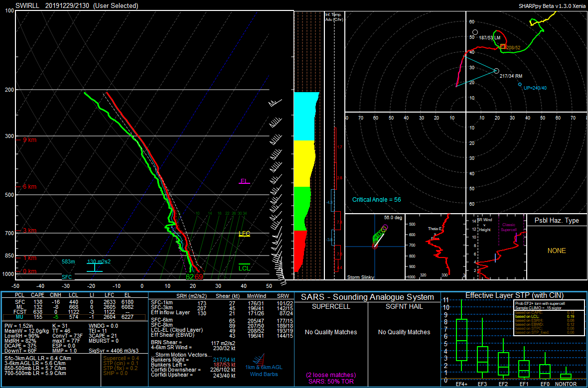Screen dimensions: 588x388
Task: Click the Bunkers Left 187/53 kt value
Action: (x=225, y=365)
